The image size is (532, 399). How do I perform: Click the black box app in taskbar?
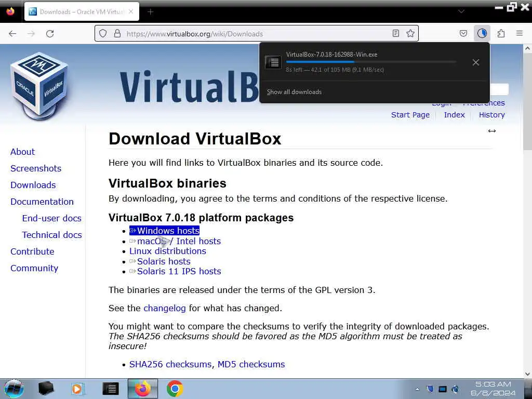46,389
